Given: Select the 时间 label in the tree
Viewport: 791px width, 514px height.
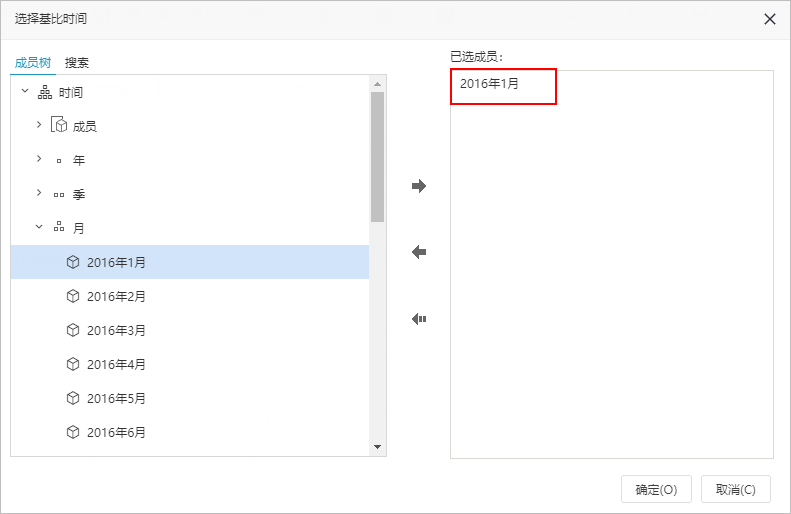Looking at the screenshot, I should click(x=71, y=92).
